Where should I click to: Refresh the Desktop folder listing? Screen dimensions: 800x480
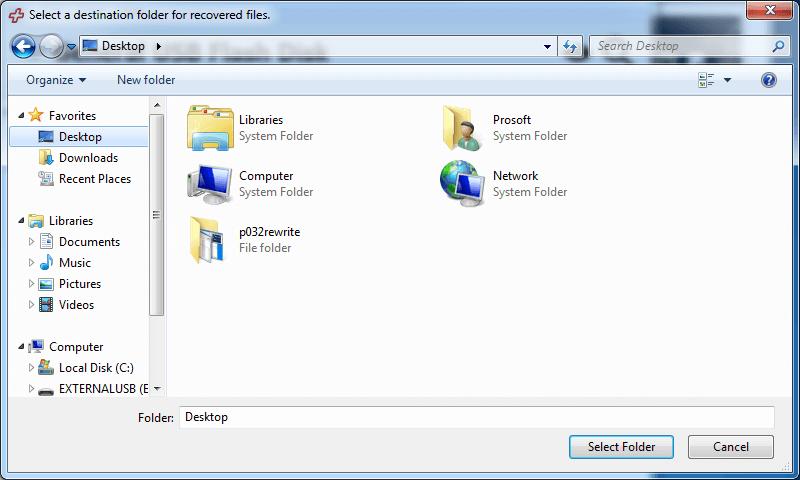(569, 47)
